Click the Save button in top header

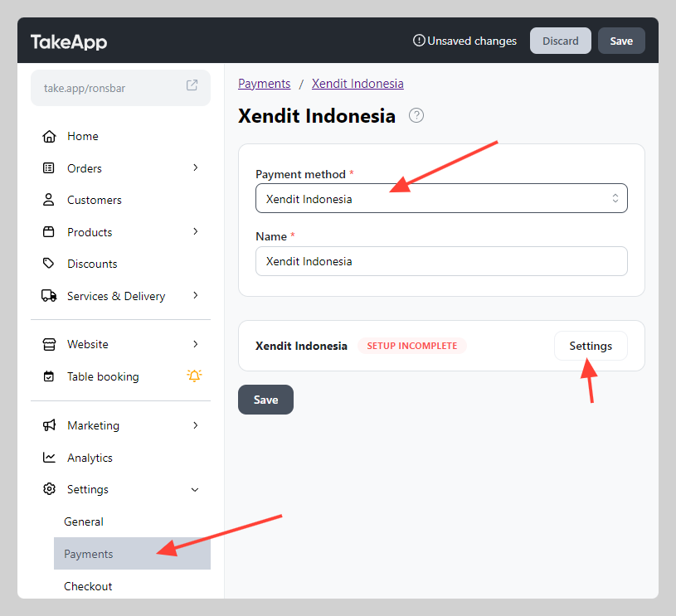[621, 41]
